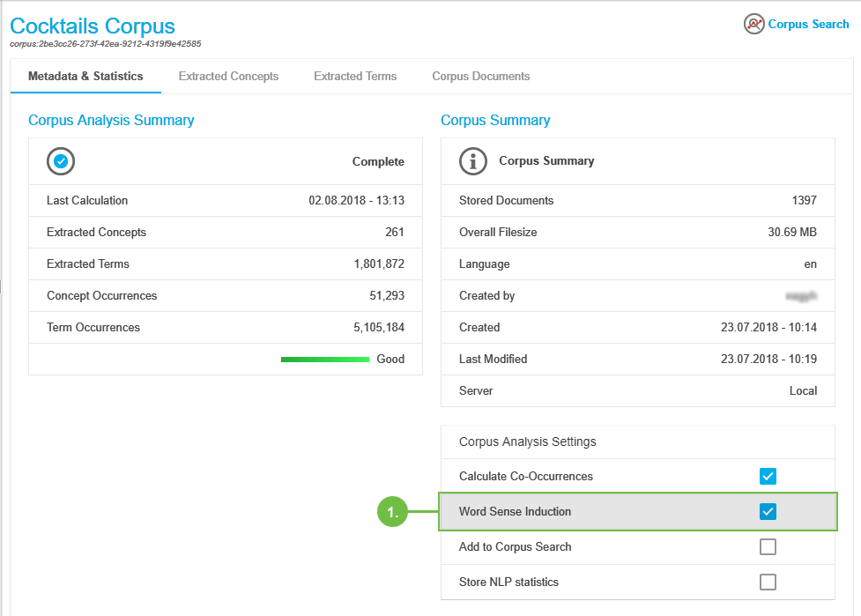Click the Corpus Summary info icon
861x616 pixels.
coord(473,161)
